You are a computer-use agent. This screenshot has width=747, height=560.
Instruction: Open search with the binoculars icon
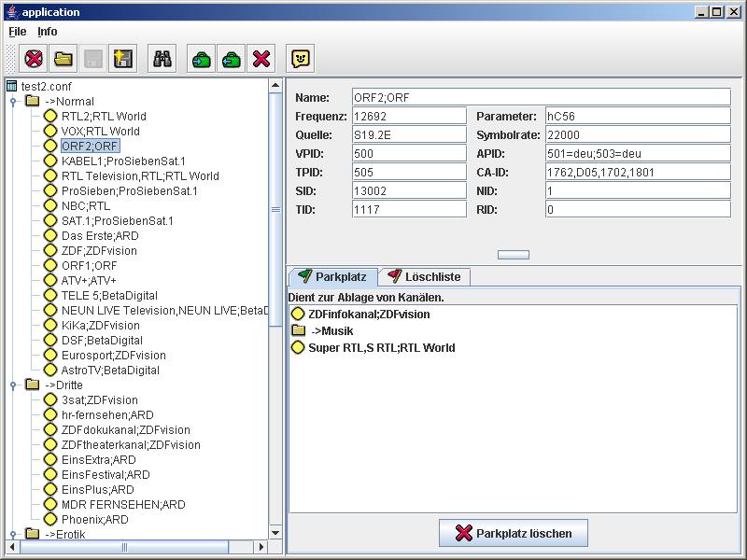[x=162, y=59]
